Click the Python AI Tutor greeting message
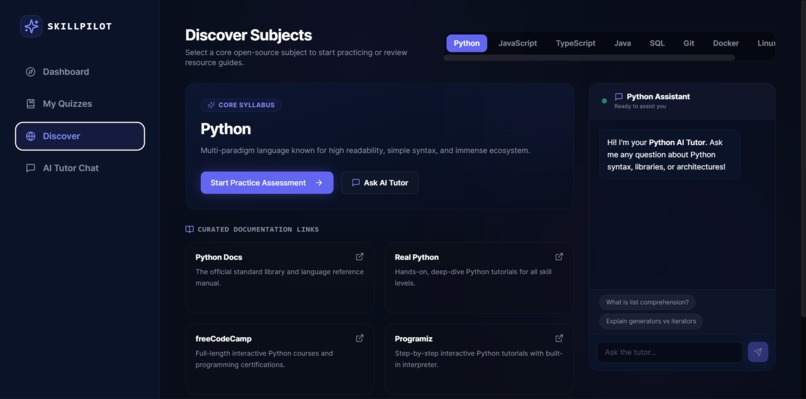The width and height of the screenshot is (806, 399). tap(669, 154)
